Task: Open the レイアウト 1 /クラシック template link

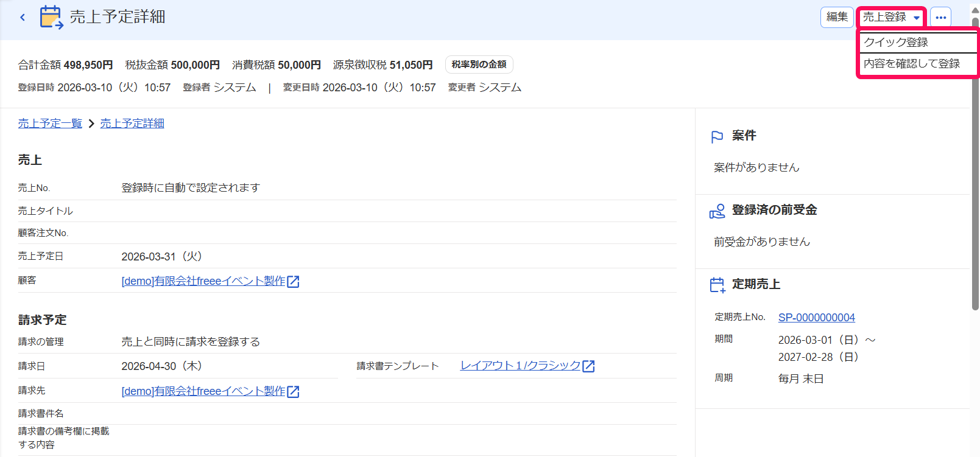Action: [x=520, y=366]
